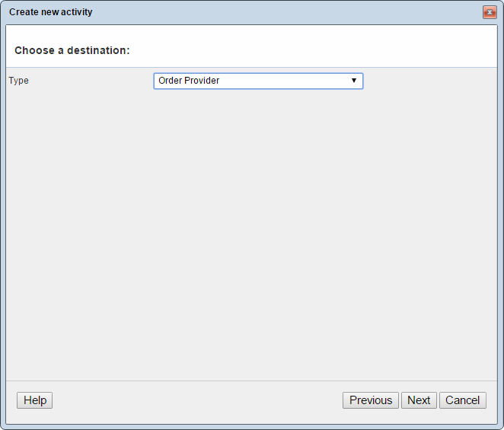Return to the previous wizard step

pos(371,400)
